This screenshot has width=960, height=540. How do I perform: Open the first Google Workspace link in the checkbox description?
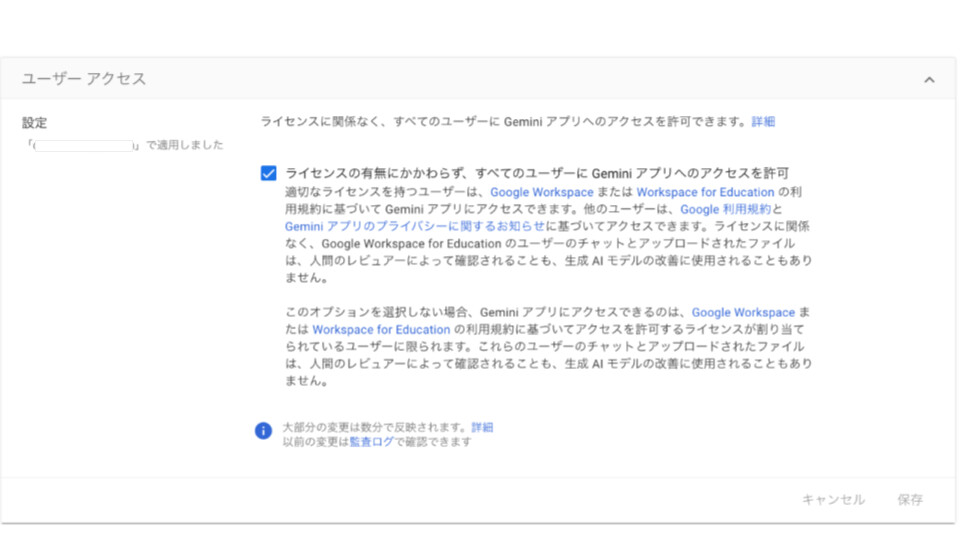pos(542,192)
